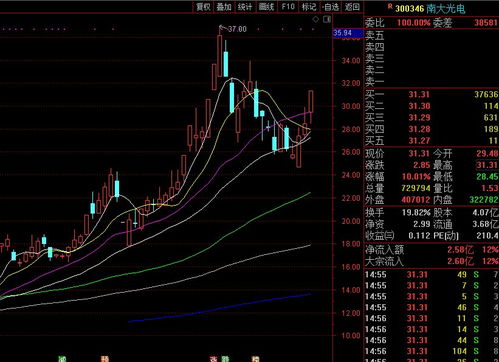Image resolution: width=499 pixels, height=362 pixels.
Task: Select the 买一 bid price 31.31
Action: coord(419,95)
